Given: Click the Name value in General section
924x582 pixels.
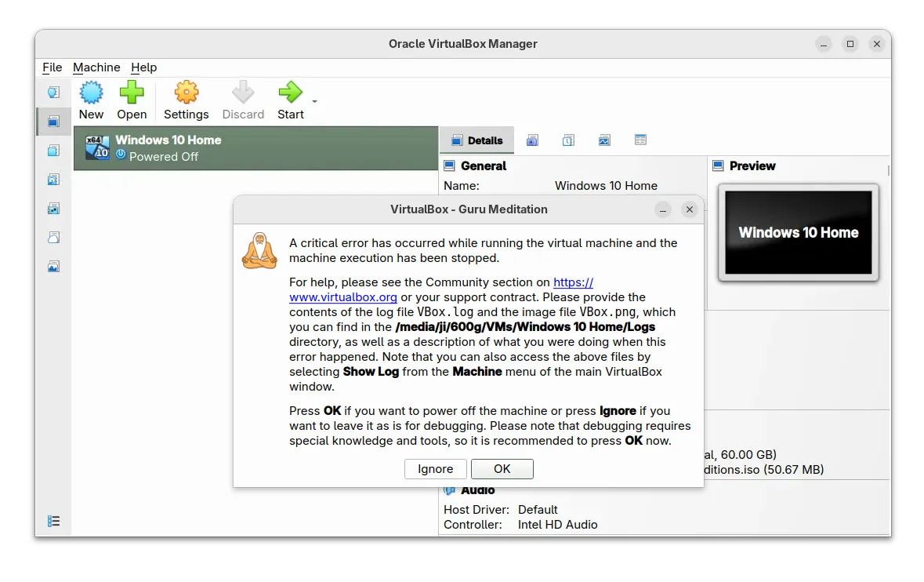Looking at the screenshot, I should coord(606,186).
